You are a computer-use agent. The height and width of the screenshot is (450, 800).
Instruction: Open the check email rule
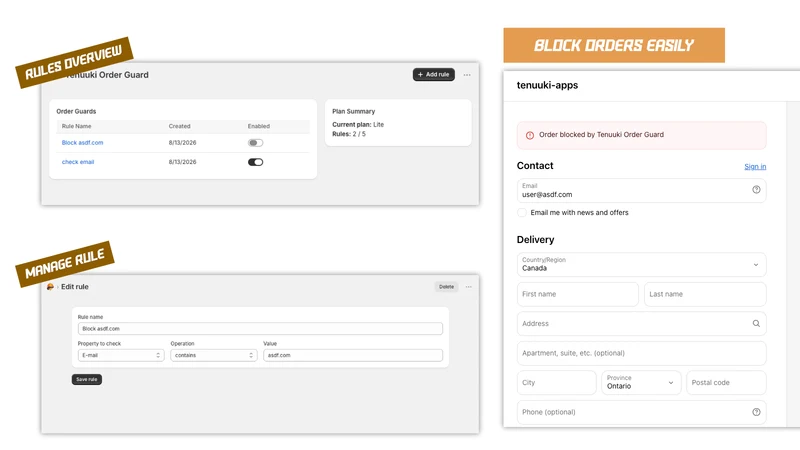pos(78,162)
